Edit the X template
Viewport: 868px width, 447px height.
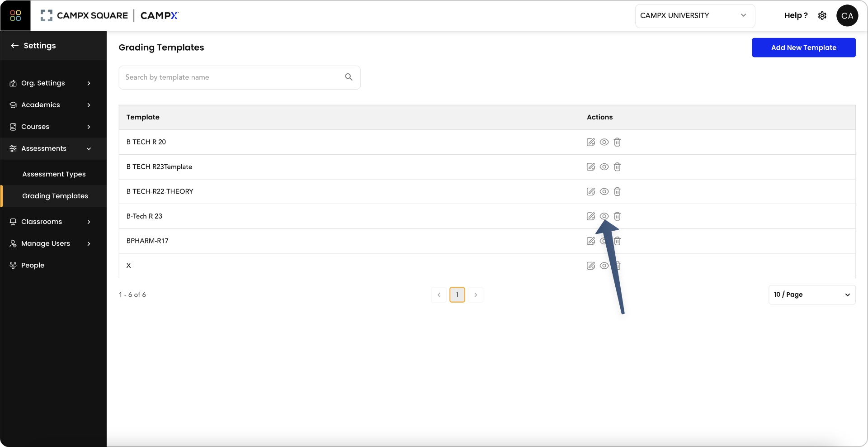coord(591,266)
